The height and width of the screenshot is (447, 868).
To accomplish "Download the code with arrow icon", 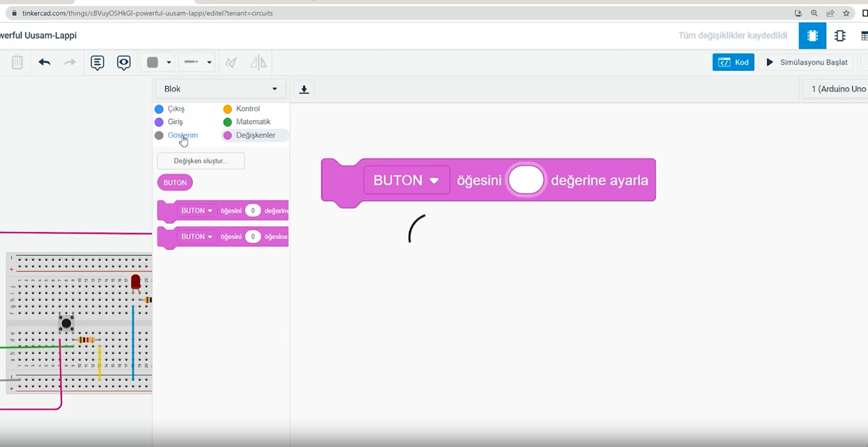I will 304,89.
